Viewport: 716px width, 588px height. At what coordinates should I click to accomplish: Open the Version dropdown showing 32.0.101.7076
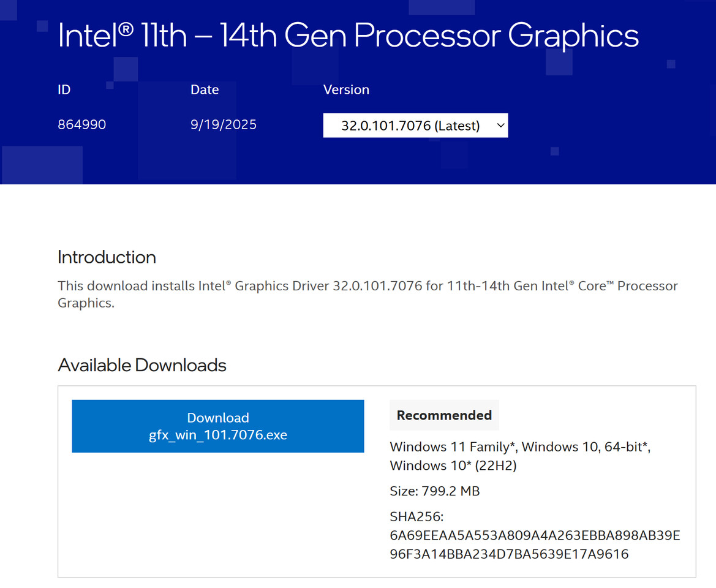410,126
